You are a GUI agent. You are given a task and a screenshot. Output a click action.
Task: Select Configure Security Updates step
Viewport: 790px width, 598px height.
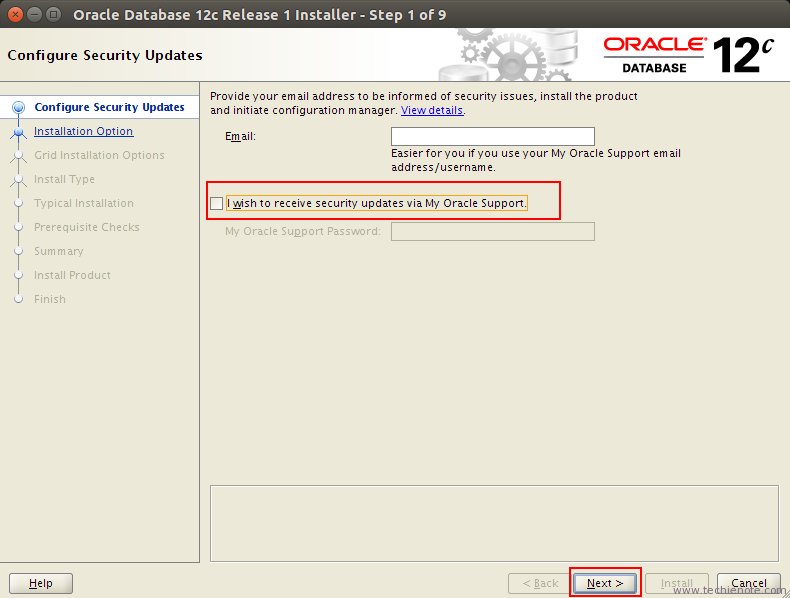(109, 107)
